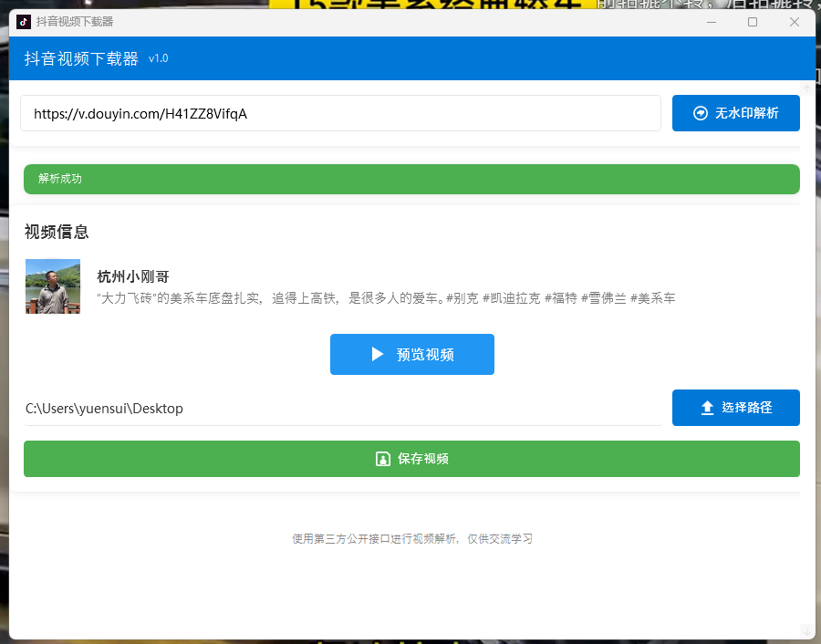Open video preview with 预览视频
The image size is (821, 644).
412,355
